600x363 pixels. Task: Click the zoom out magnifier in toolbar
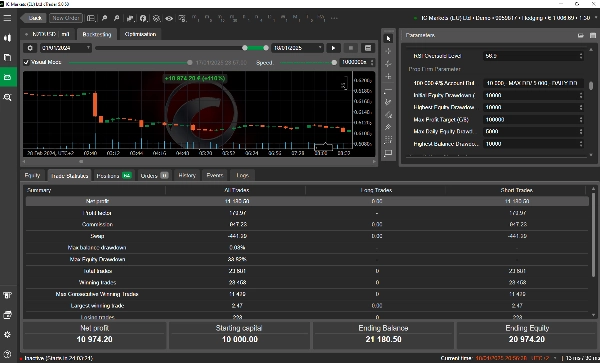coord(117,18)
